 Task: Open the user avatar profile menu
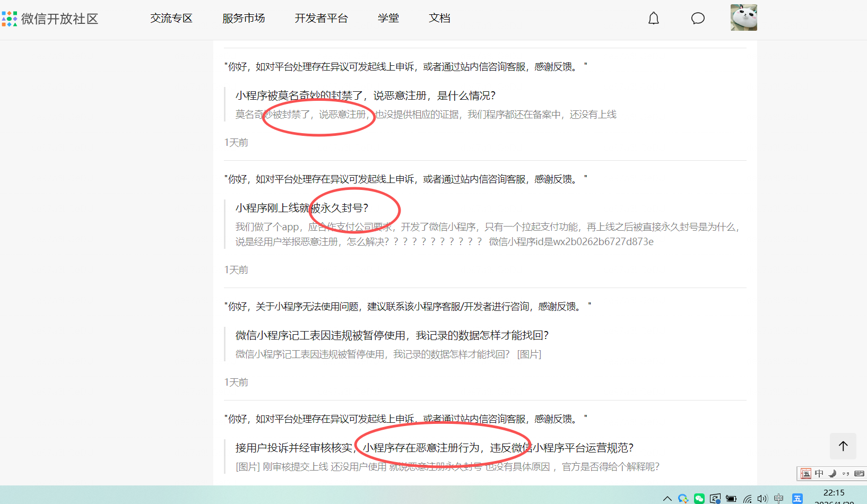click(x=744, y=18)
